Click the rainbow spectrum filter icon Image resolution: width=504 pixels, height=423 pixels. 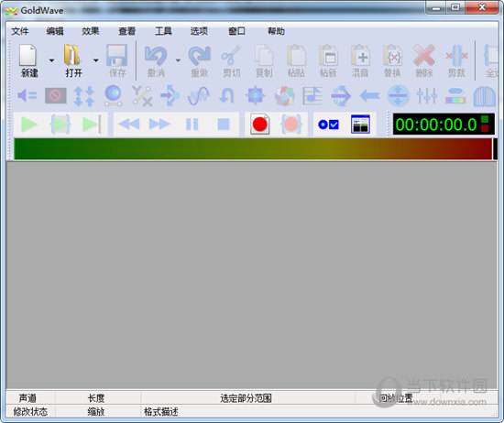[x=455, y=96]
